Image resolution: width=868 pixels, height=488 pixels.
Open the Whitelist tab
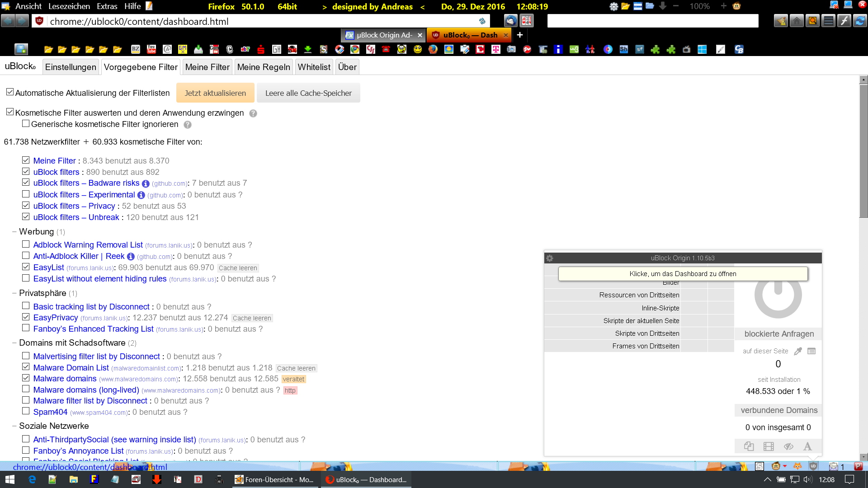(314, 67)
